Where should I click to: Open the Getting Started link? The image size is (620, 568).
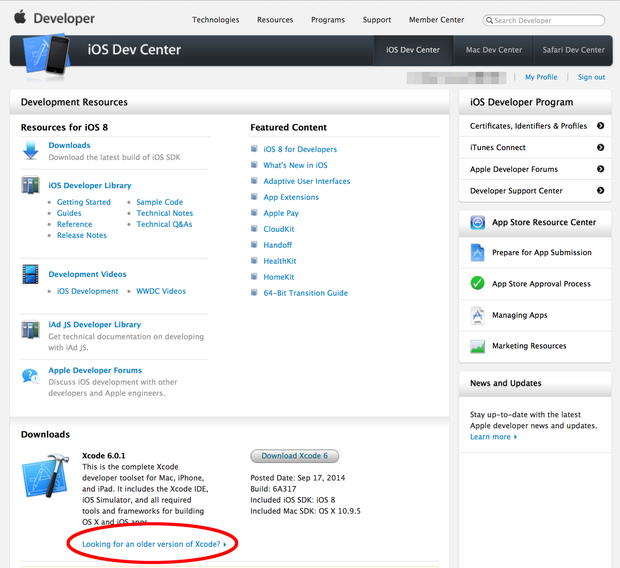pos(84,202)
